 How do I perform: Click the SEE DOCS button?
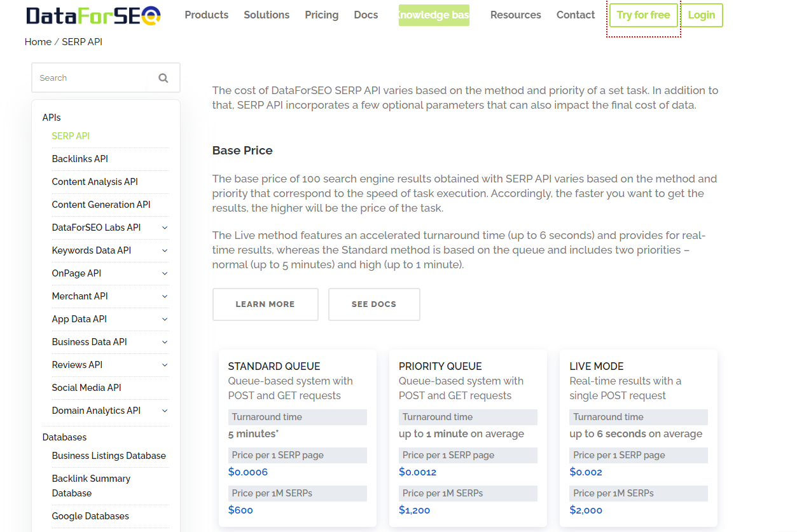[x=374, y=304]
